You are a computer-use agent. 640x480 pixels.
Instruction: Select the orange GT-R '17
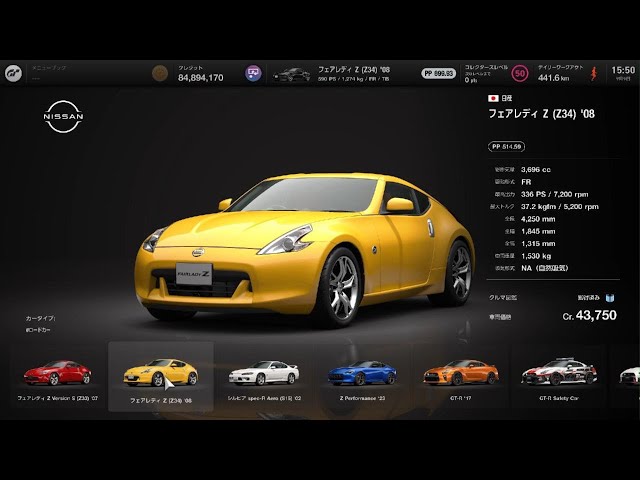pos(461,378)
